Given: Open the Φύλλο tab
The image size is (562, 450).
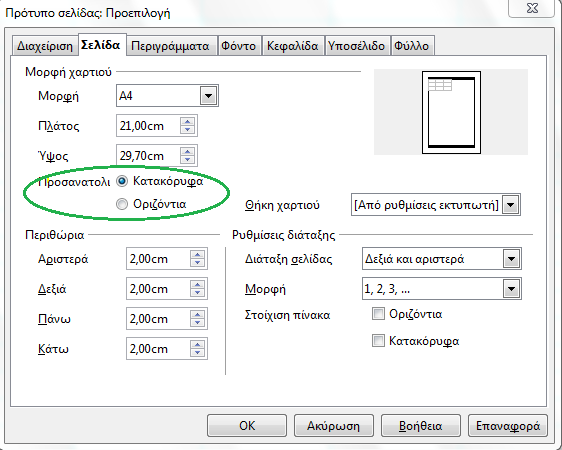Looking at the screenshot, I should tap(412, 46).
